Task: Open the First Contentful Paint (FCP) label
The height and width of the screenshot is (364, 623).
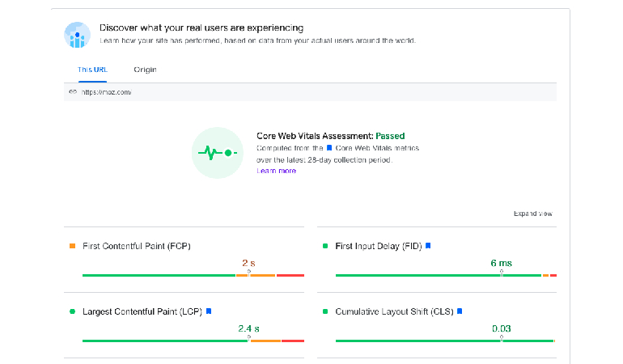Action: tap(136, 245)
